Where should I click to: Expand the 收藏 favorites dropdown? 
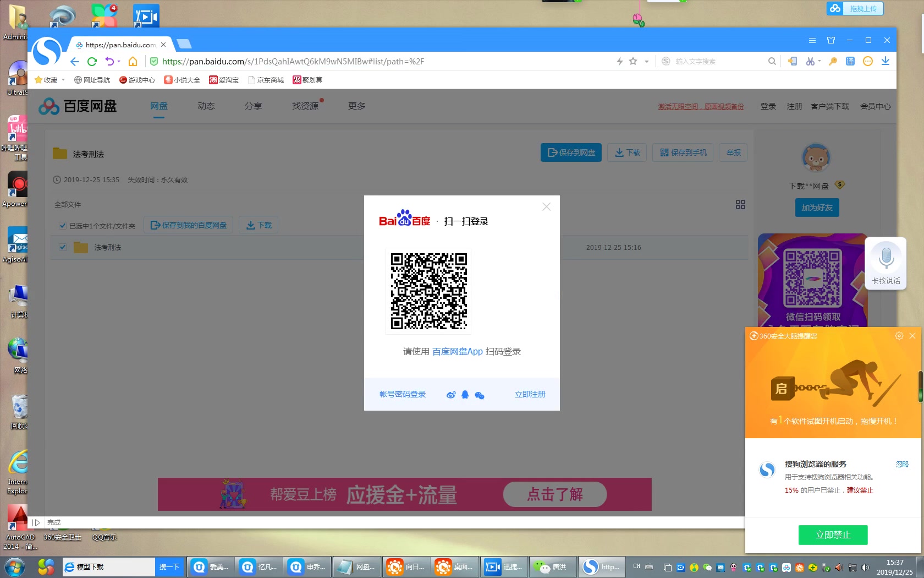63,79
